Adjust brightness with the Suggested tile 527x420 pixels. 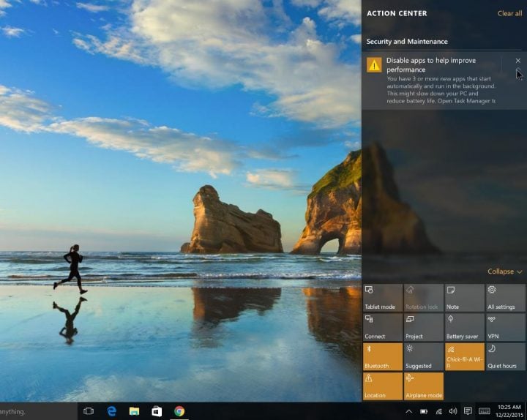[x=423, y=356]
